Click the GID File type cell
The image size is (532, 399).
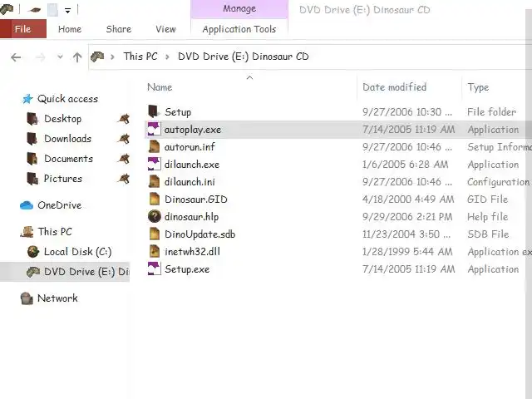pos(488,199)
